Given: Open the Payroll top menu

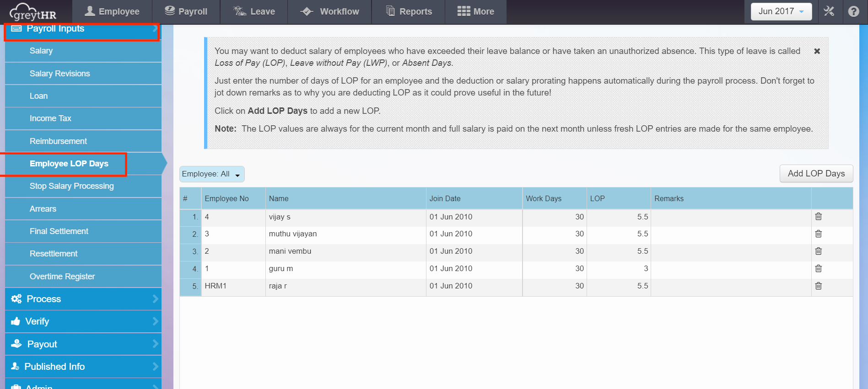Looking at the screenshot, I should tap(186, 12).
